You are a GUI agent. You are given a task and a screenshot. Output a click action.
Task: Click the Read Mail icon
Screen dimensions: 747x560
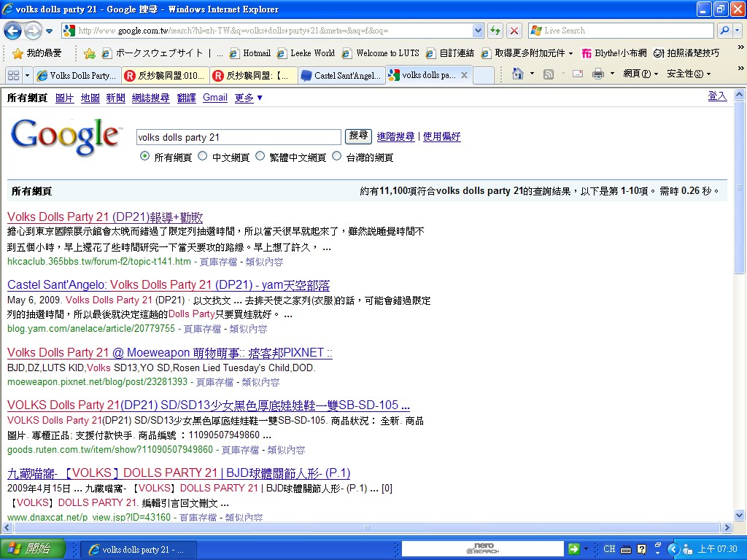[x=578, y=74]
